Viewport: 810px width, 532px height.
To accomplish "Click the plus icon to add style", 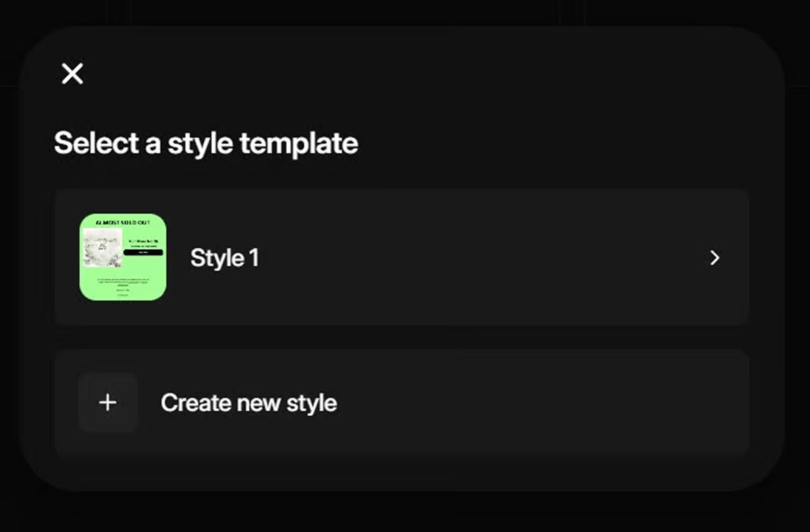I will pyautogui.click(x=108, y=403).
